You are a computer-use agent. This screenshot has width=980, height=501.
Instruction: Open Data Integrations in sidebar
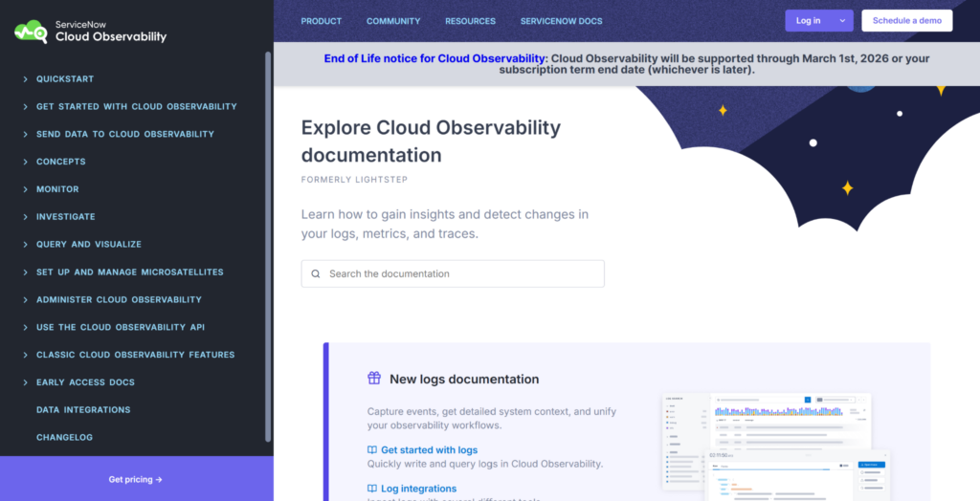coord(83,410)
